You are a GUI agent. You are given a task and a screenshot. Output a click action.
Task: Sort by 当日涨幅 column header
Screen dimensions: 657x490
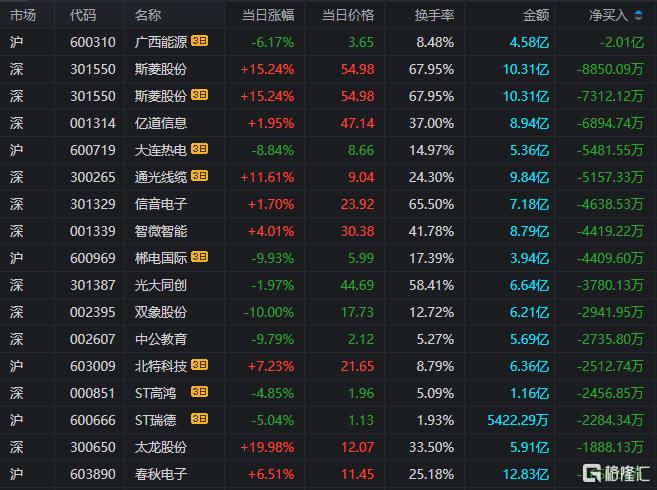pyautogui.click(x=268, y=16)
